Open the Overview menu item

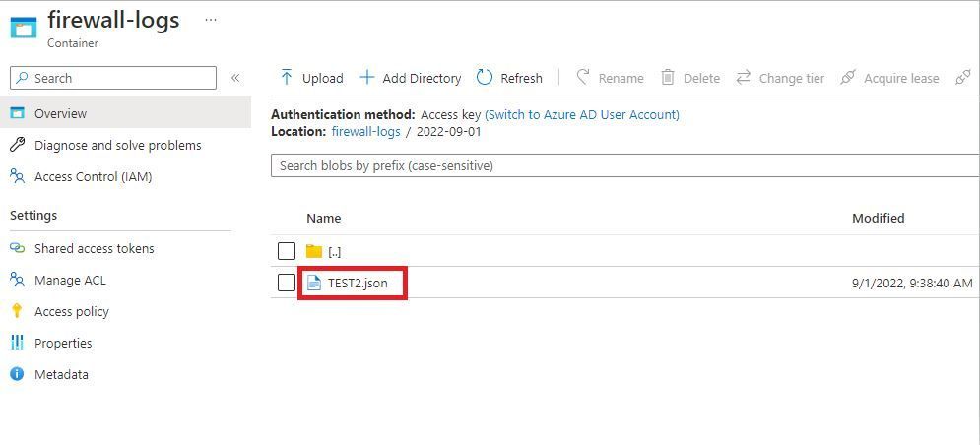pos(125,113)
